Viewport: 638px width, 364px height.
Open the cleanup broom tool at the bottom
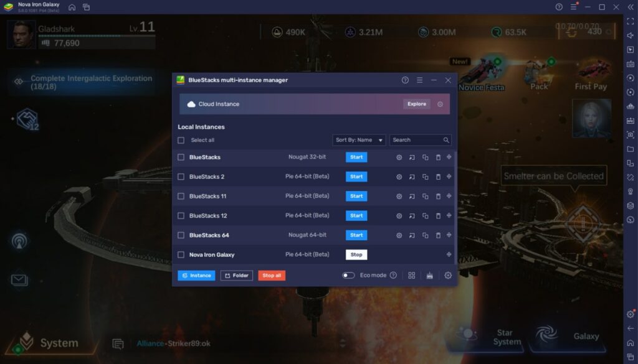pos(429,275)
